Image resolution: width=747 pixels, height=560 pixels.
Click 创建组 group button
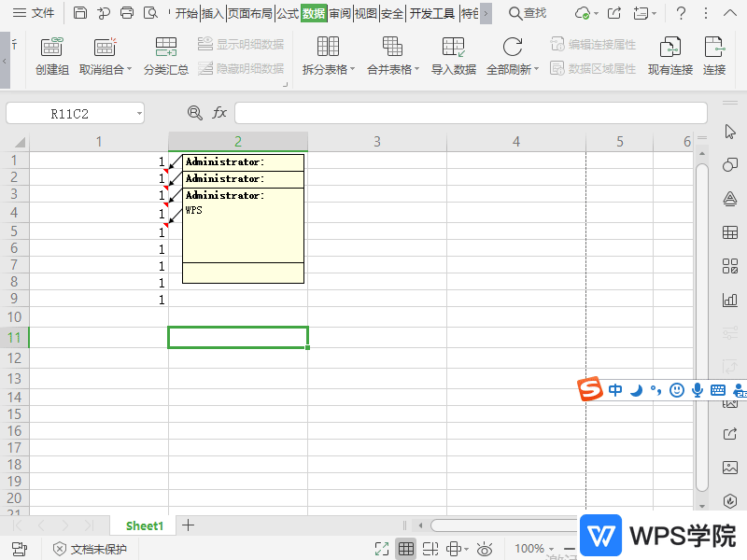52,56
